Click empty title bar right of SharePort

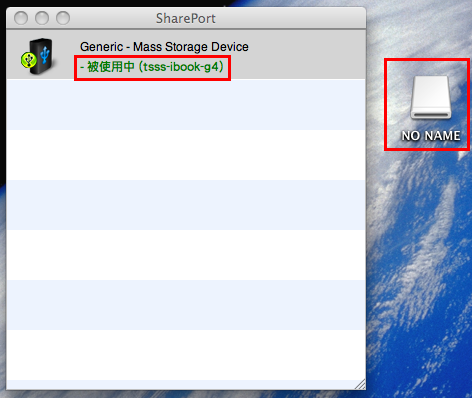[x=290, y=18]
